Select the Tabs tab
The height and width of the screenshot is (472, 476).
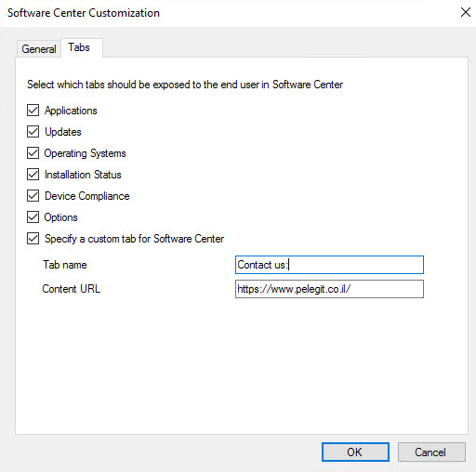click(x=79, y=47)
